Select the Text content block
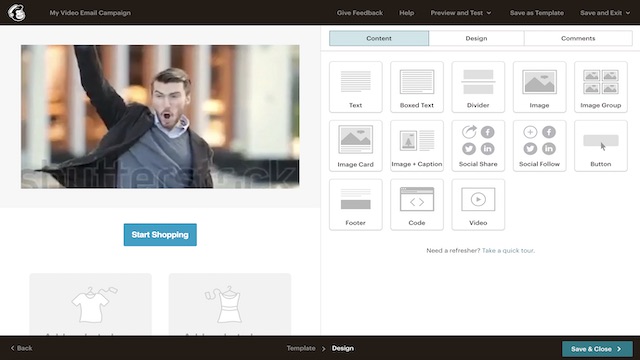 point(356,87)
